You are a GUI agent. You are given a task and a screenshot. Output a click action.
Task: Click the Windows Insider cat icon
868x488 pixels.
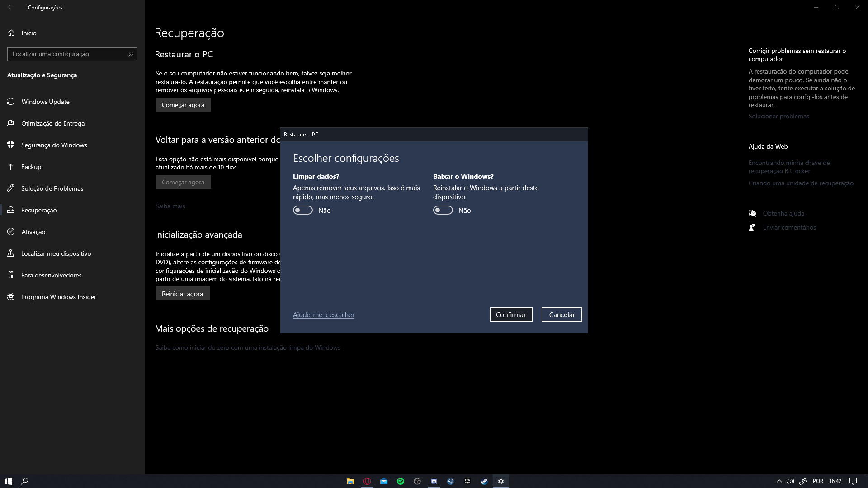pos(11,297)
